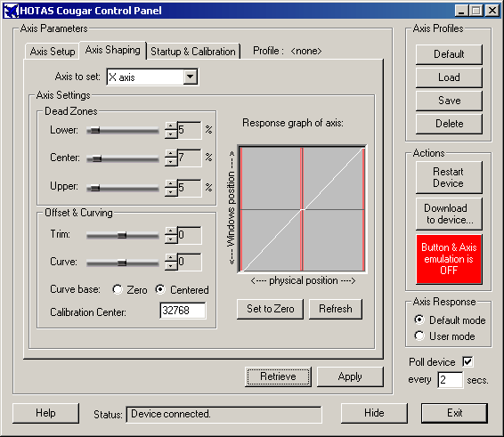
Task: Click the Trim slider
Action: click(x=123, y=235)
